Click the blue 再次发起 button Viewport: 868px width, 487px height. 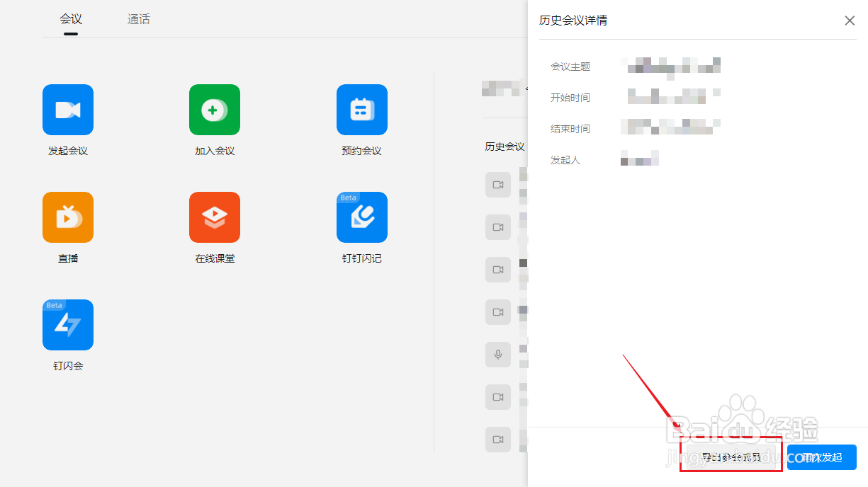[x=822, y=457]
